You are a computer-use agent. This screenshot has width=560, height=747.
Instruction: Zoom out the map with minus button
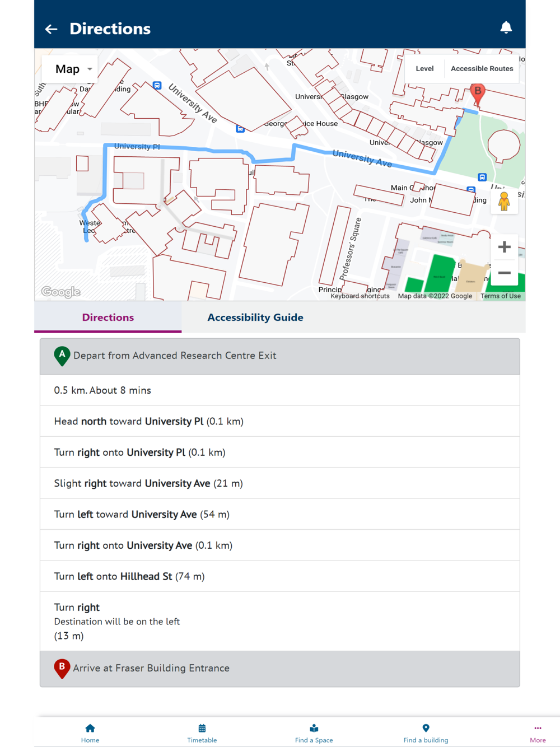point(504,273)
